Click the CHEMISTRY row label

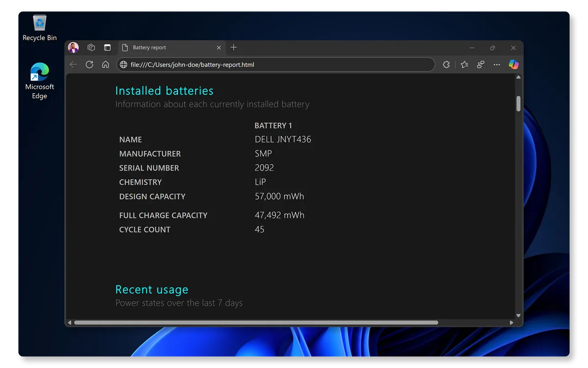pos(140,183)
